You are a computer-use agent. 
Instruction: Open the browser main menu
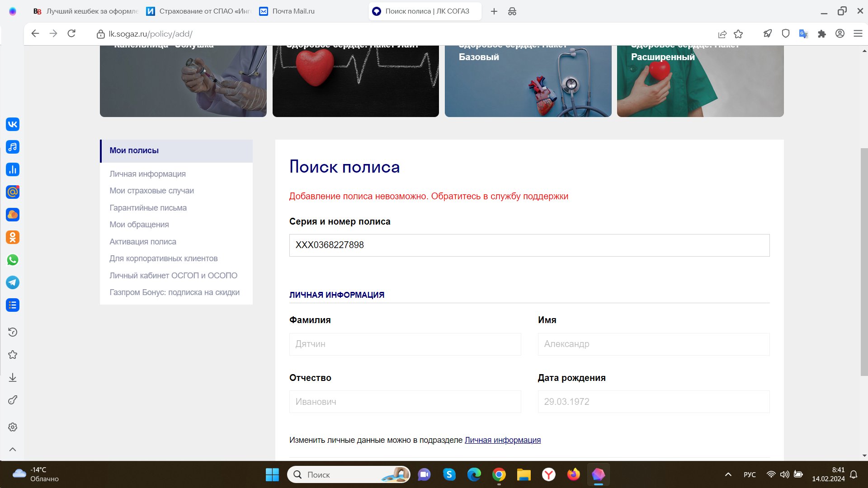point(858,34)
